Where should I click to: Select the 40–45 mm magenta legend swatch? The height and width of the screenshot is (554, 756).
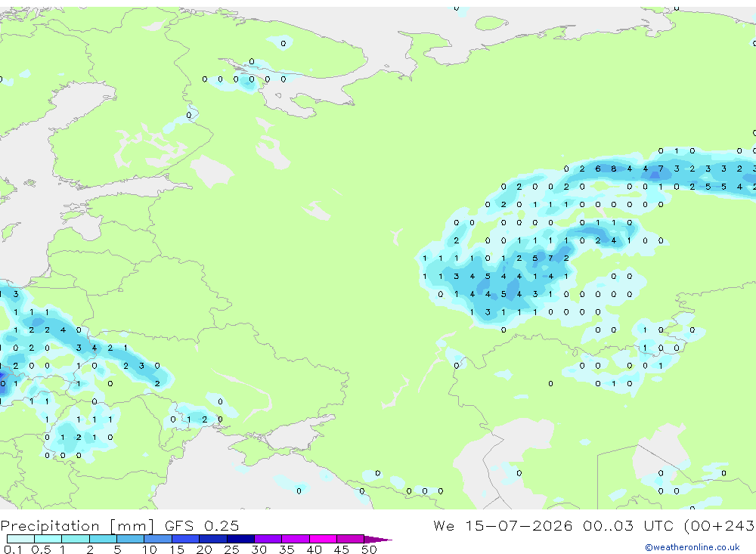[x=323, y=539]
